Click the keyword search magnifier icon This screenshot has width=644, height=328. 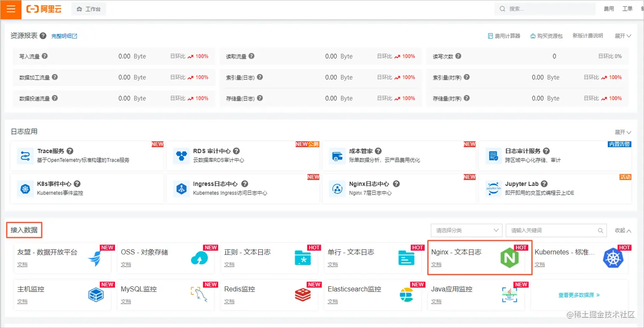pyautogui.click(x=601, y=231)
